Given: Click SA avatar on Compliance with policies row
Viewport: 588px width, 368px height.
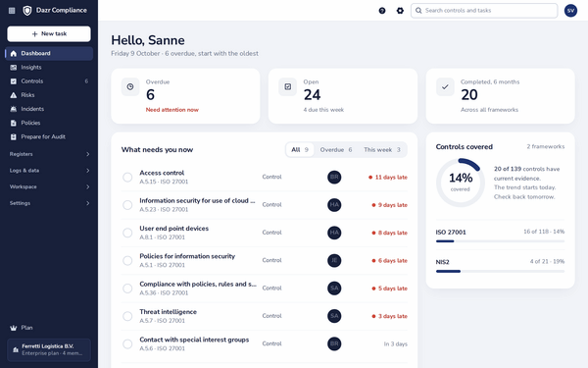Looking at the screenshot, I should [334, 288].
